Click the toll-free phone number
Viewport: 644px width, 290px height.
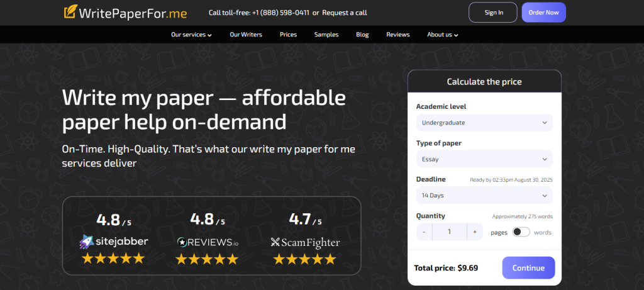coord(280,13)
